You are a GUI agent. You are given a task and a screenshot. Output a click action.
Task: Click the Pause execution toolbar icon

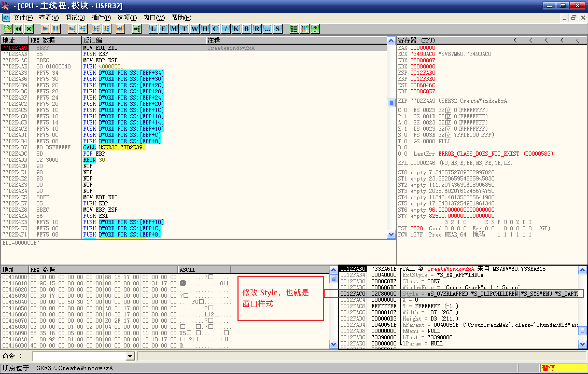[55, 29]
